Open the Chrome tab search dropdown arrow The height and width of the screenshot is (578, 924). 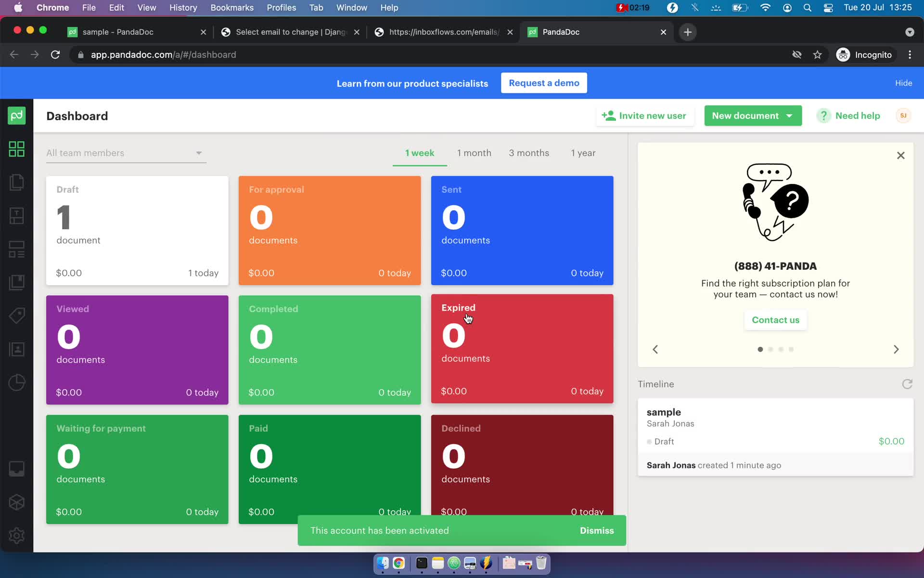(910, 32)
